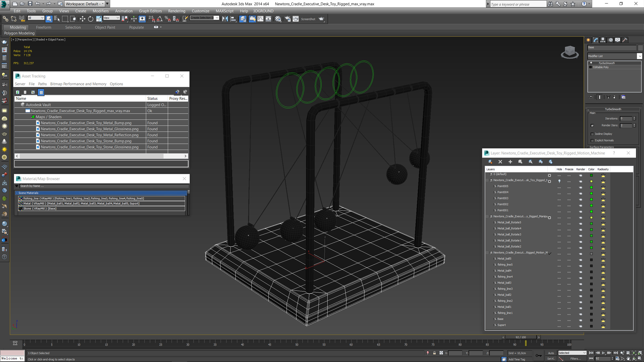Change color swatch of Metal_ball_Rotate4
The image size is (644, 362).
tap(591, 230)
